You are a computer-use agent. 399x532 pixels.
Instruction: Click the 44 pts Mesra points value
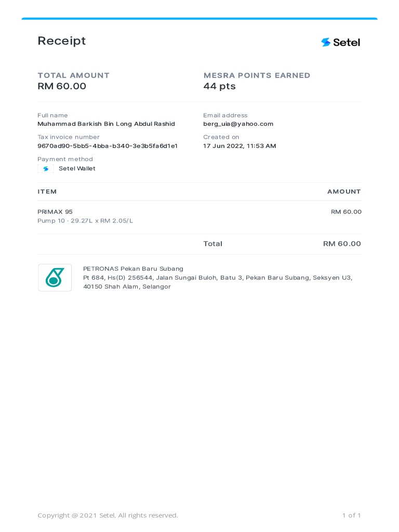click(219, 86)
